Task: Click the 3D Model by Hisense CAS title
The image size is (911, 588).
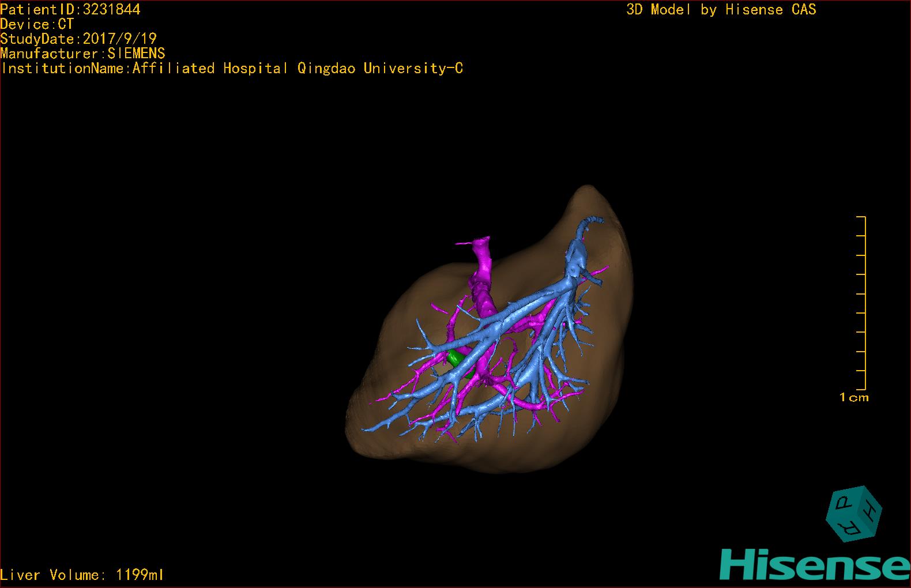Action: pyautogui.click(x=721, y=9)
